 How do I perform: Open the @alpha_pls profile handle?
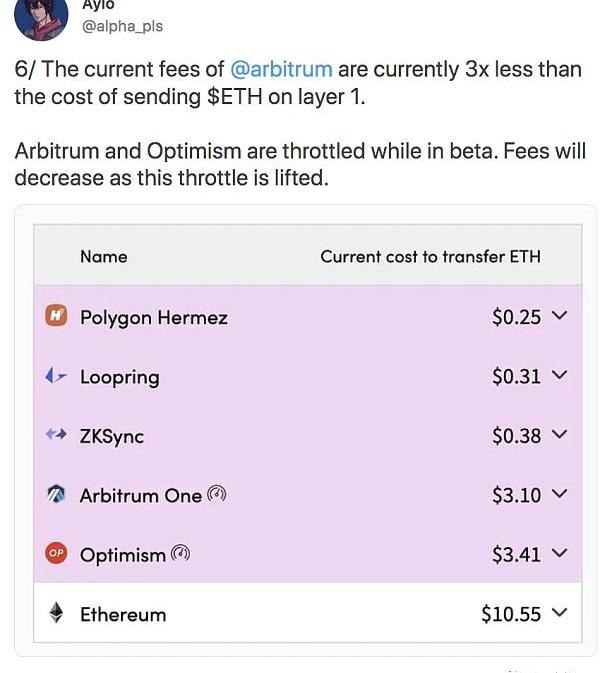122,26
